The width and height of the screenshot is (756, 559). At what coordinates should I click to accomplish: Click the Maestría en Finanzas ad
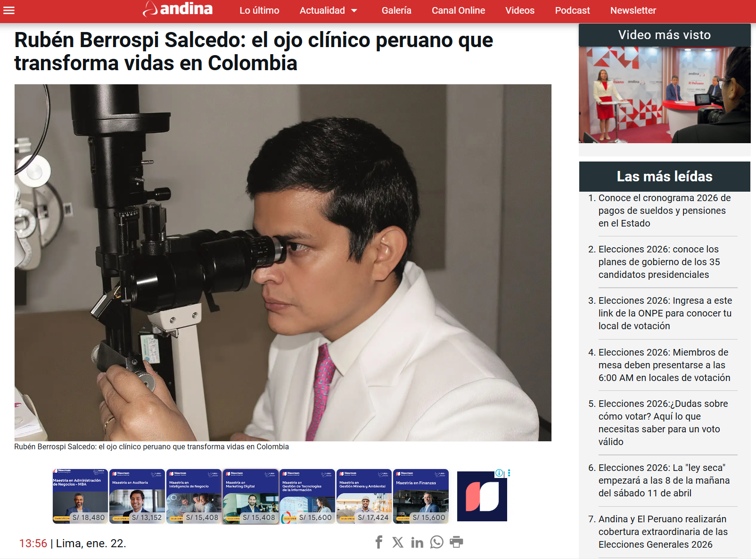pyautogui.click(x=421, y=496)
